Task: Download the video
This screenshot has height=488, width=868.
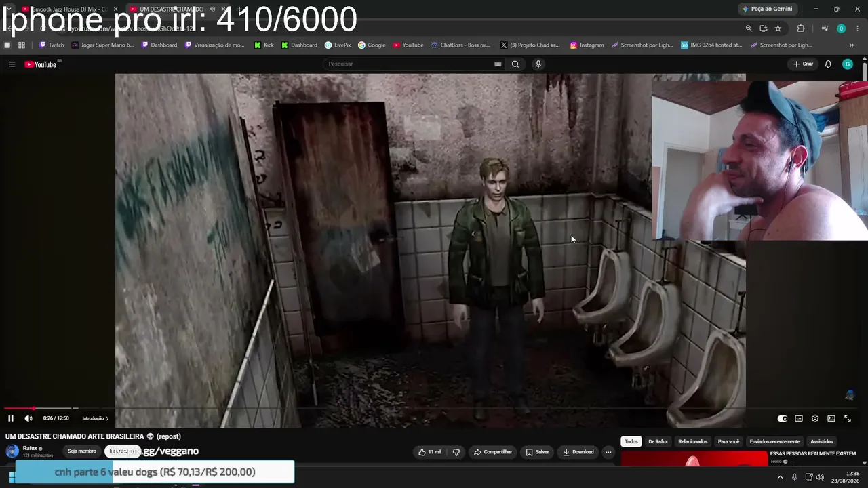Action: [x=578, y=452]
